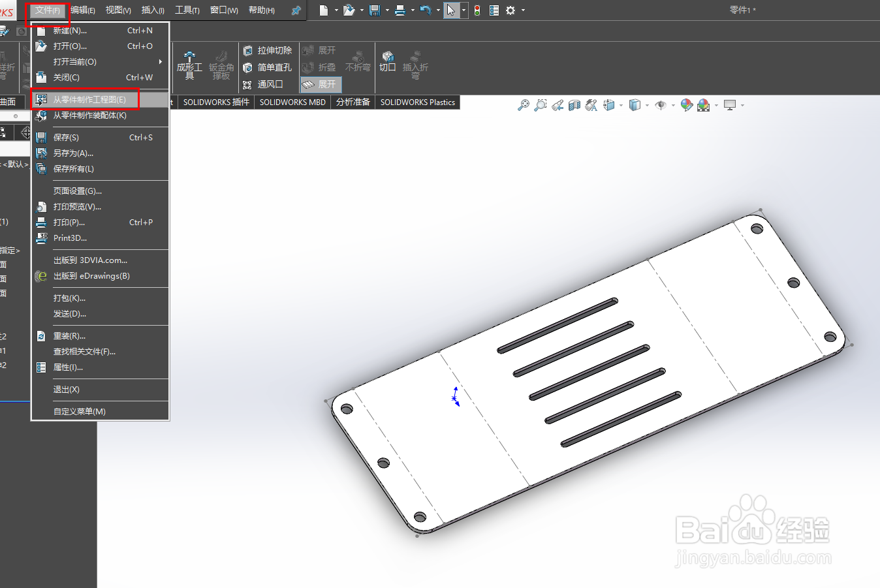
Task: Click the Zoom to Area view icon
Action: (541, 105)
